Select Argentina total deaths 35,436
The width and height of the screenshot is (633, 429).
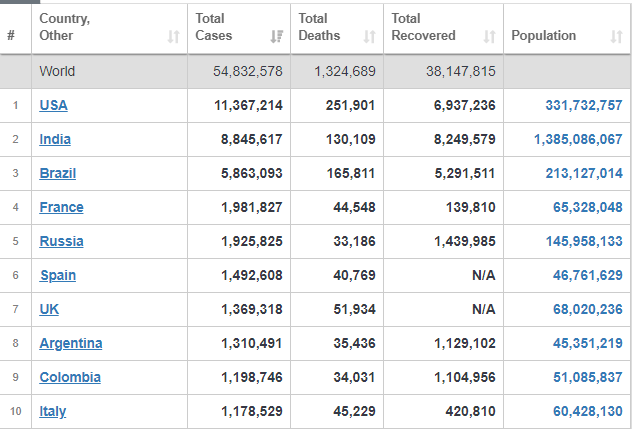coord(354,343)
